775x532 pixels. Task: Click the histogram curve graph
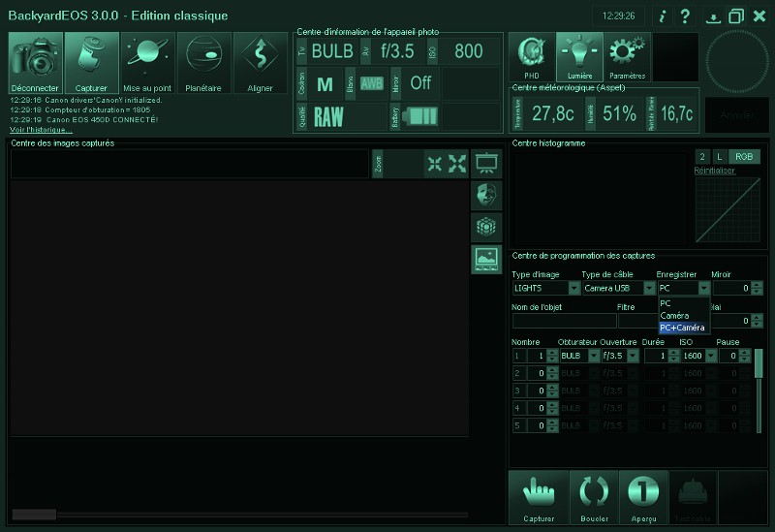click(728, 210)
